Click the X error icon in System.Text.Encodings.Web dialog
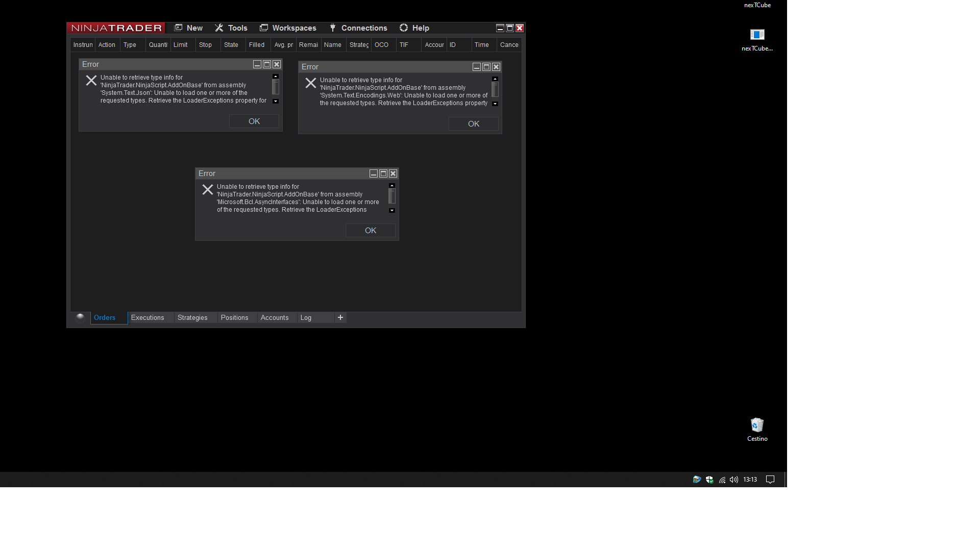 (x=311, y=83)
